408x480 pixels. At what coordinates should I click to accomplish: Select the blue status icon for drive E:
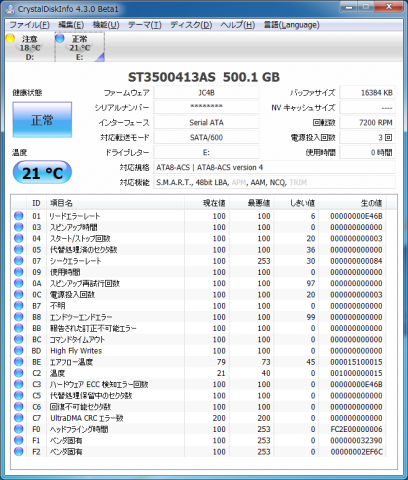(x=60, y=38)
